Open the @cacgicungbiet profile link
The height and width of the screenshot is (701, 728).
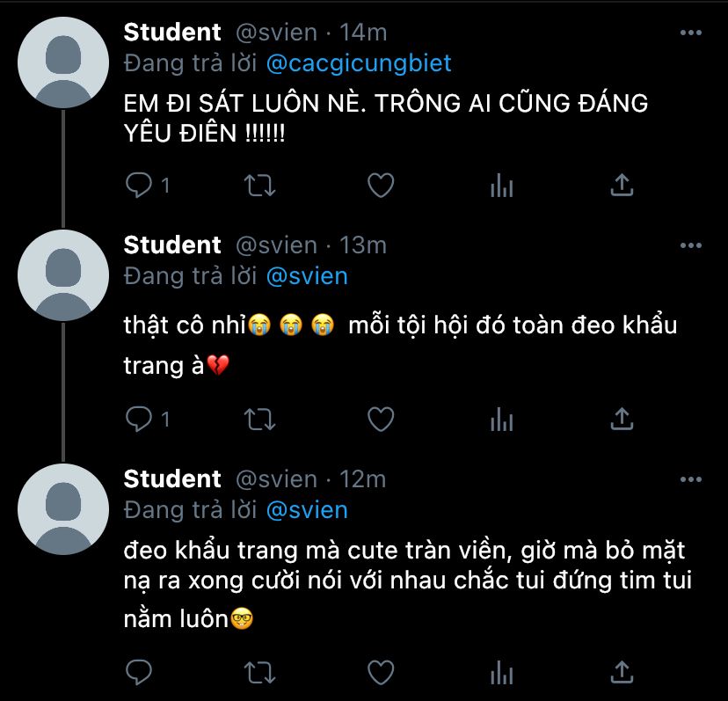click(359, 63)
